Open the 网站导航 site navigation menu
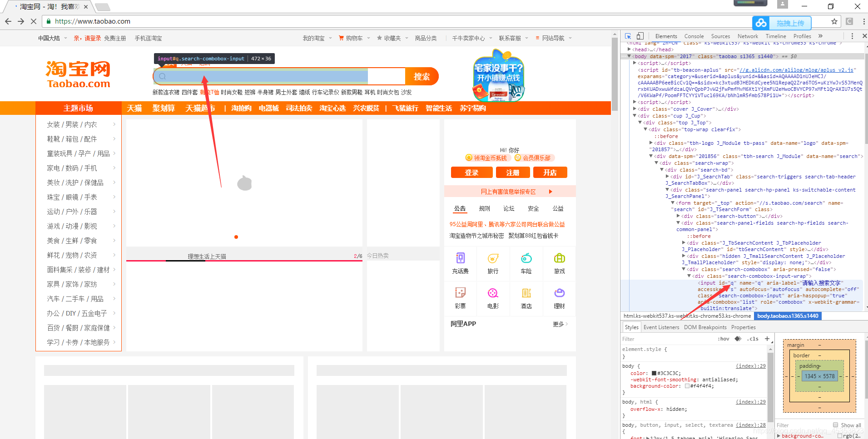868x439 pixels. [x=554, y=38]
